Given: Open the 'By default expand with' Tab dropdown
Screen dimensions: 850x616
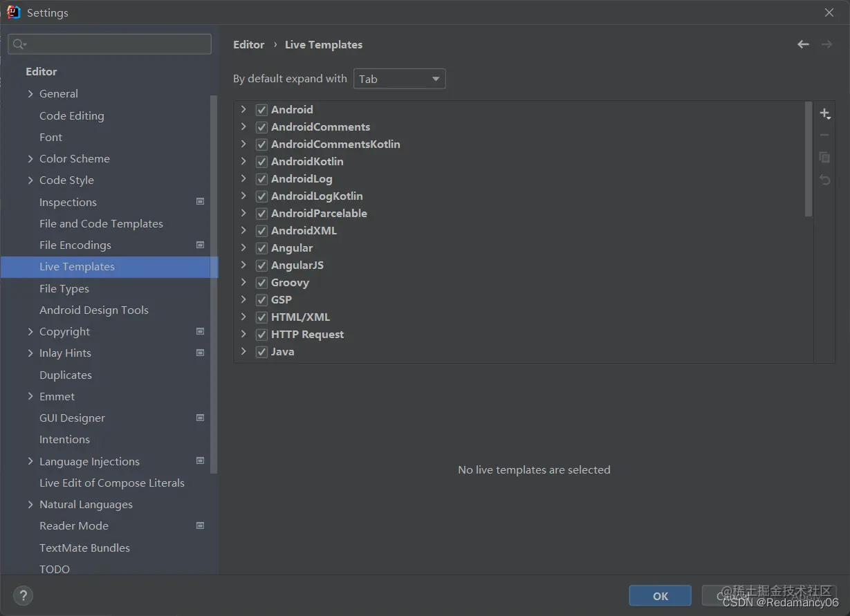Looking at the screenshot, I should point(399,79).
